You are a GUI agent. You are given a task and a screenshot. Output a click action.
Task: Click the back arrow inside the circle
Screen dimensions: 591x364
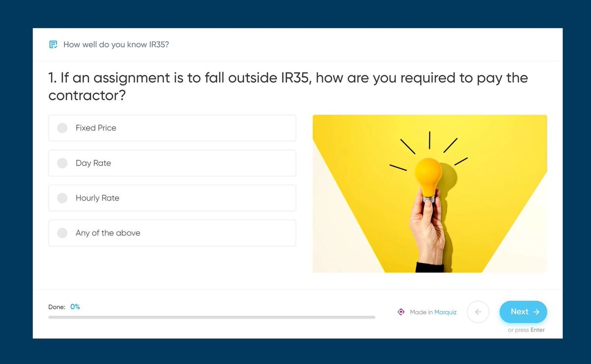point(478,312)
